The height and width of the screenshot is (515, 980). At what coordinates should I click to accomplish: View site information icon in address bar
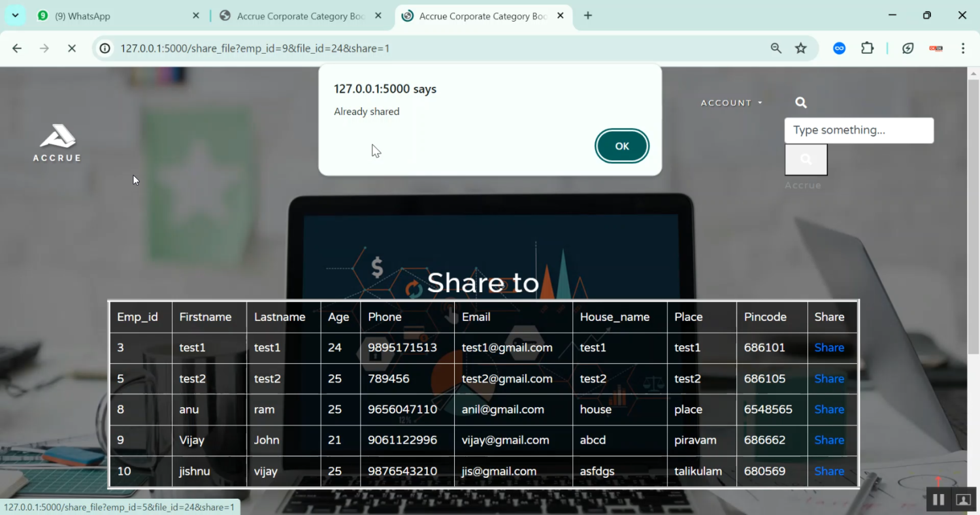tap(105, 48)
